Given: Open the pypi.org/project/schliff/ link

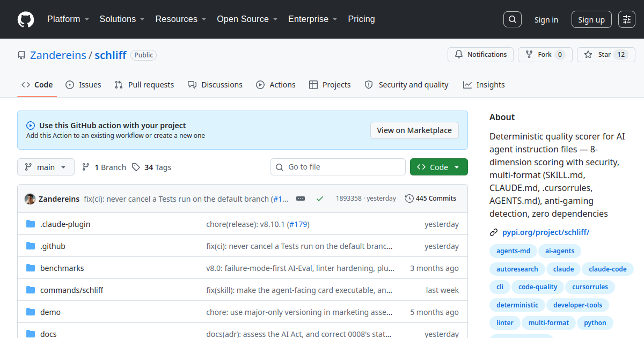Looking at the screenshot, I should coord(546,232).
